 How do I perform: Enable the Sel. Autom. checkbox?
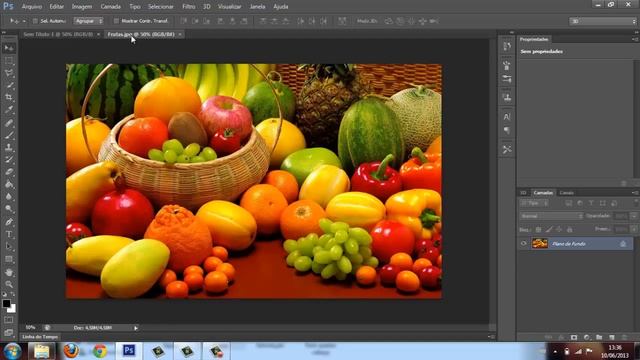[35, 21]
